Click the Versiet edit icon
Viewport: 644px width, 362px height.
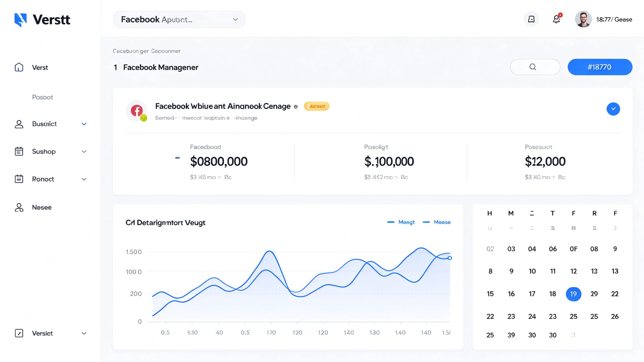tap(19, 333)
